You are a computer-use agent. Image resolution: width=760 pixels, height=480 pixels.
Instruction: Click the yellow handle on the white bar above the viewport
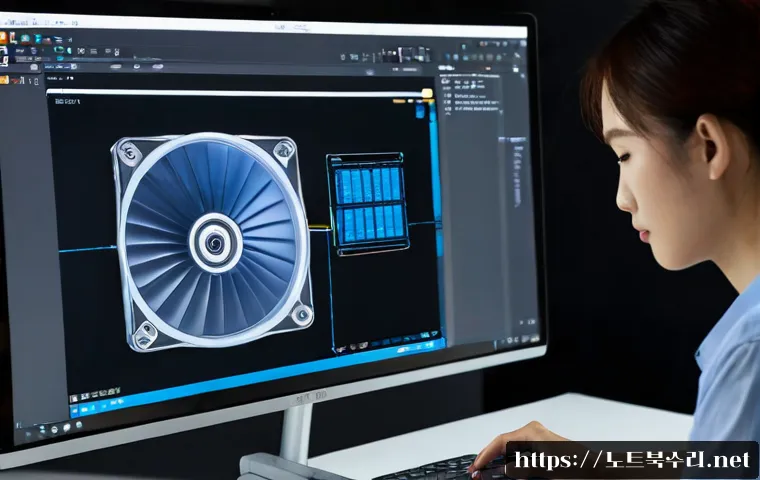click(x=427, y=93)
